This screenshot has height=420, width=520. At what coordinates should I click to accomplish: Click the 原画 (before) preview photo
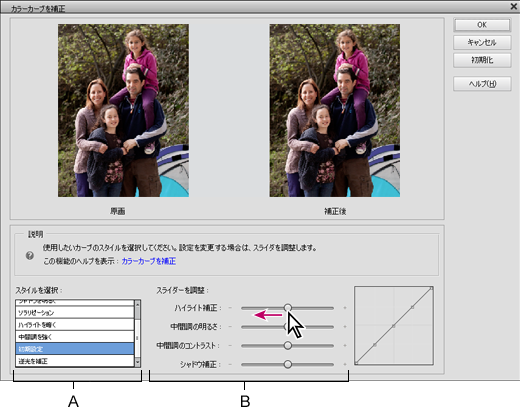pyautogui.click(x=123, y=110)
